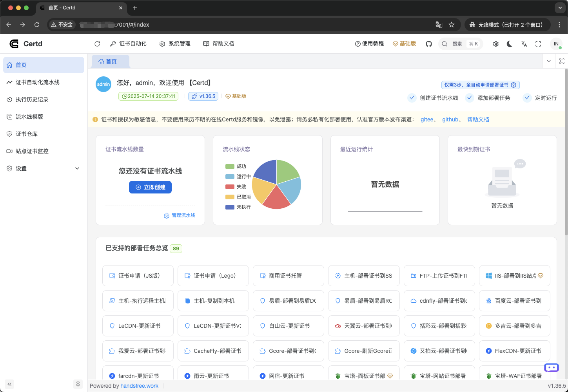Open the gitee link in notice
568x392 pixels.
click(427, 119)
